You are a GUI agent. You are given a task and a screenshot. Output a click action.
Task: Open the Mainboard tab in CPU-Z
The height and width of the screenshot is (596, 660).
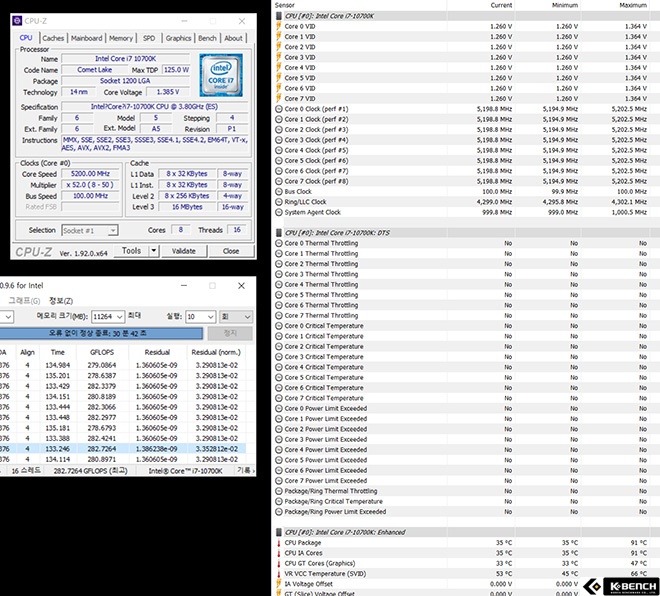pos(86,38)
